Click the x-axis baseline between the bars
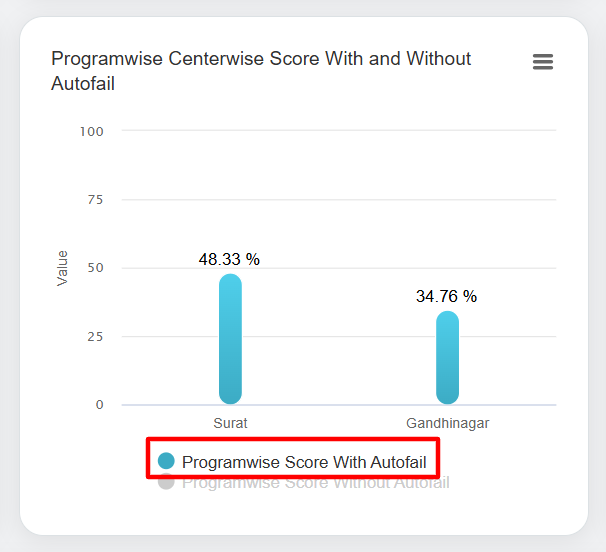This screenshot has height=552, width=606. [x=338, y=405]
